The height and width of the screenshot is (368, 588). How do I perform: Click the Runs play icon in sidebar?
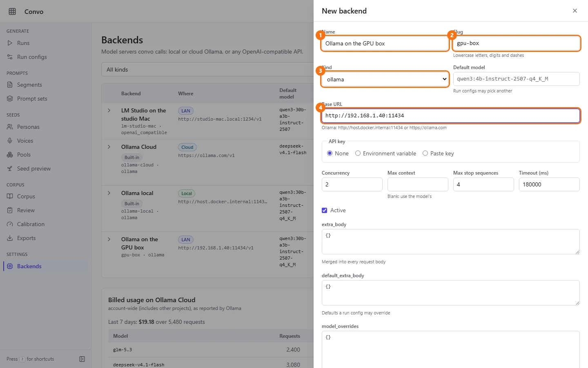pos(10,43)
